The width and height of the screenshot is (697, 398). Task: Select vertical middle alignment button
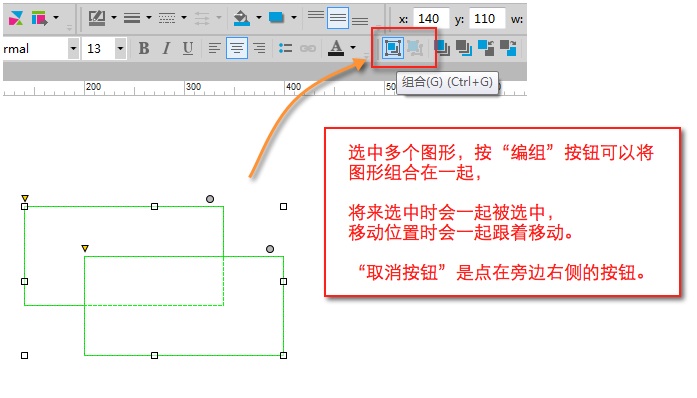tap(338, 18)
